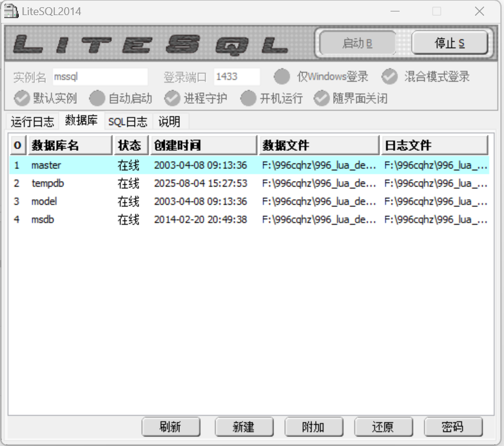This screenshot has width=504, height=446.
Task: Click msdb creation time 2014-02-20 20:49:38
Action: pyautogui.click(x=200, y=220)
